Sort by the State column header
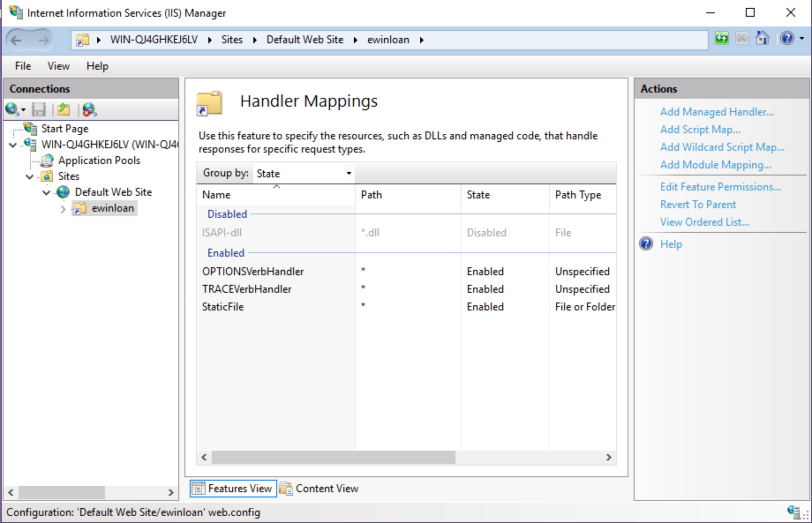Screen dimensions: 812x523 (x=505, y=195)
